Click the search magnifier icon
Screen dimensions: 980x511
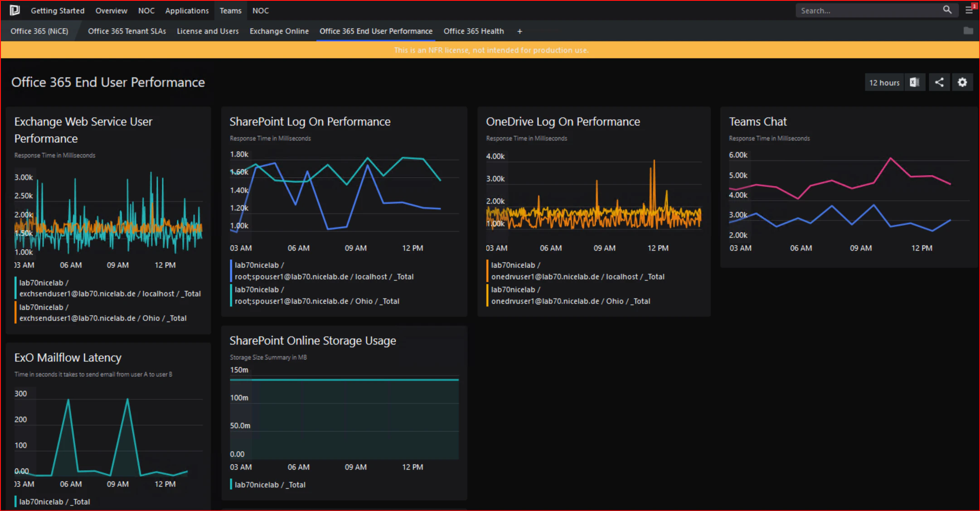(x=947, y=10)
